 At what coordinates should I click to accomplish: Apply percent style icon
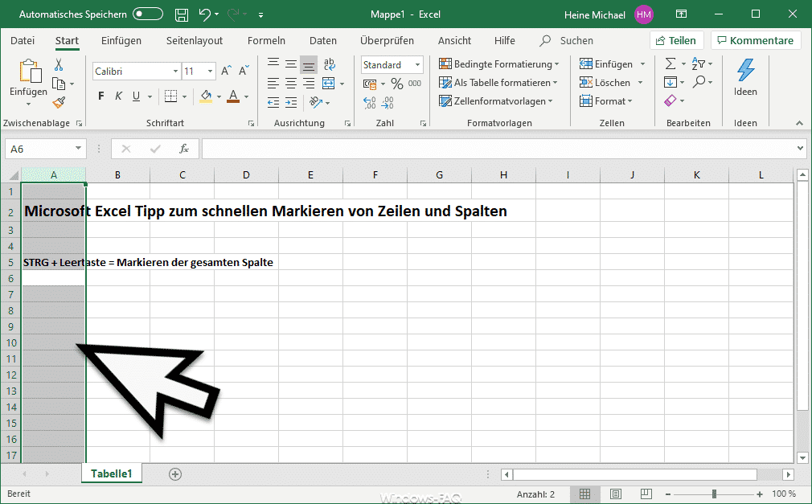(x=397, y=84)
